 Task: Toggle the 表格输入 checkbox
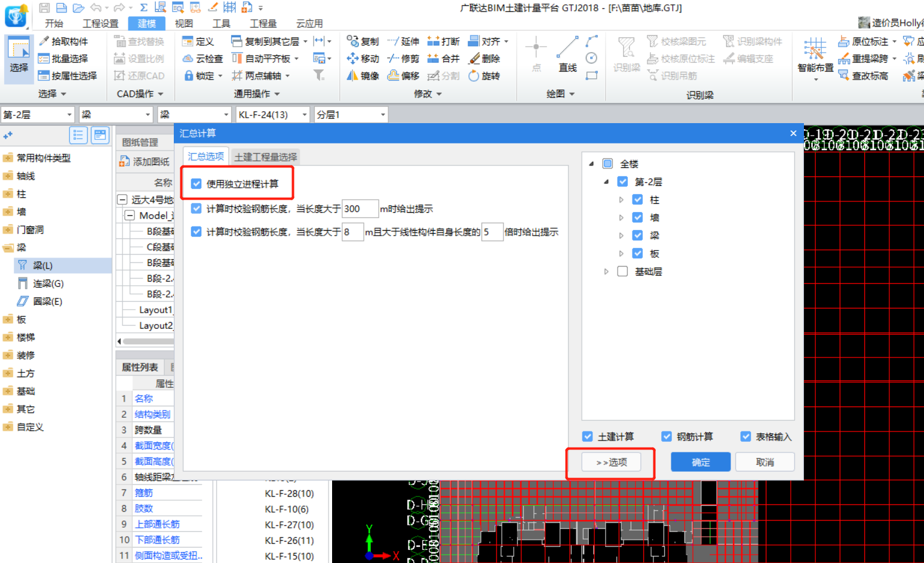[745, 436]
